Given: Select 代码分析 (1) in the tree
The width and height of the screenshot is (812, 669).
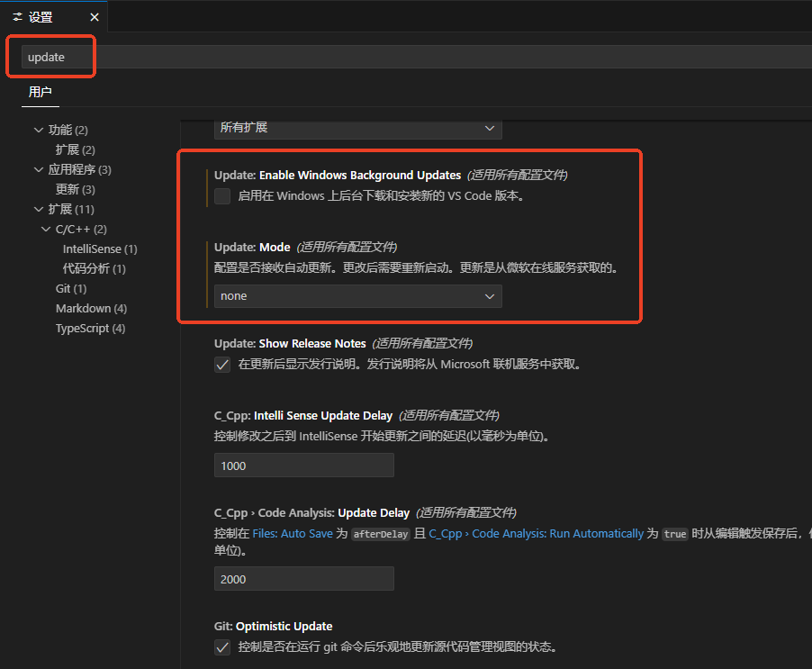Looking at the screenshot, I should pos(95,268).
